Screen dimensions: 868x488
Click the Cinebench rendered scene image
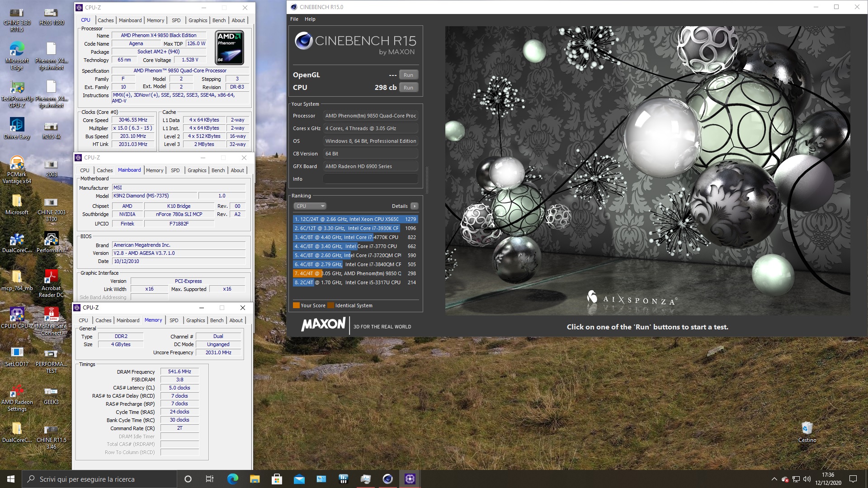pos(647,171)
